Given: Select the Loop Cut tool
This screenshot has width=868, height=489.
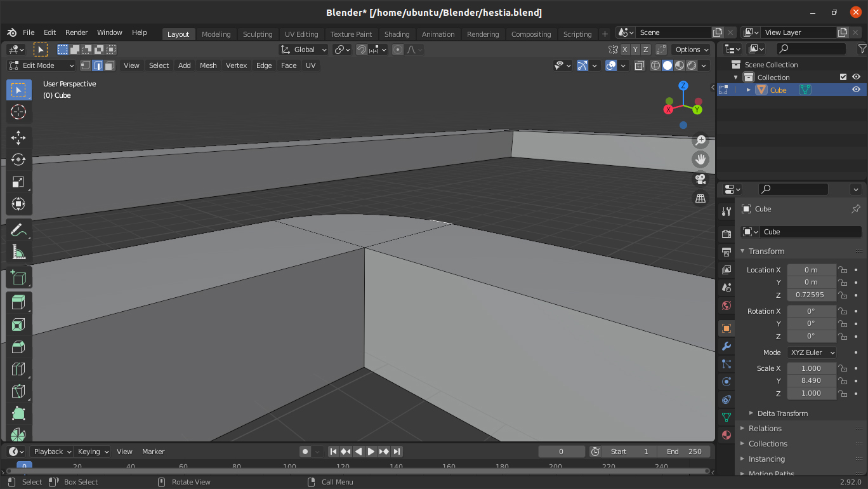Looking at the screenshot, I should tap(18, 370).
